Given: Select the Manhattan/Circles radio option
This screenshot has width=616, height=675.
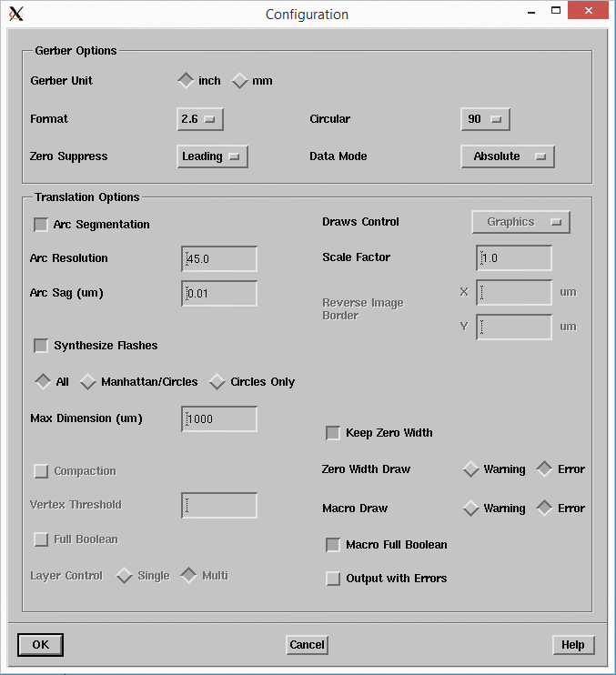Looking at the screenshot, I should point(88,382).
